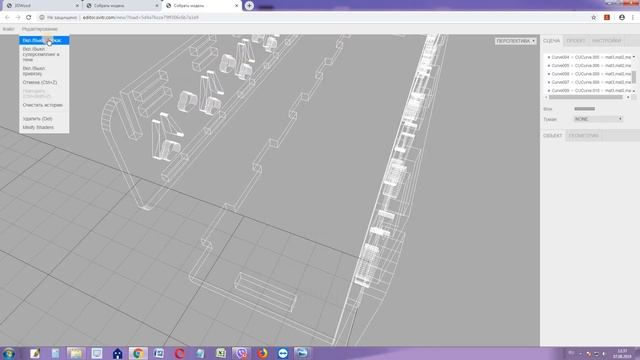Click the scroll-up arrow of scene list

click(634, 57)
